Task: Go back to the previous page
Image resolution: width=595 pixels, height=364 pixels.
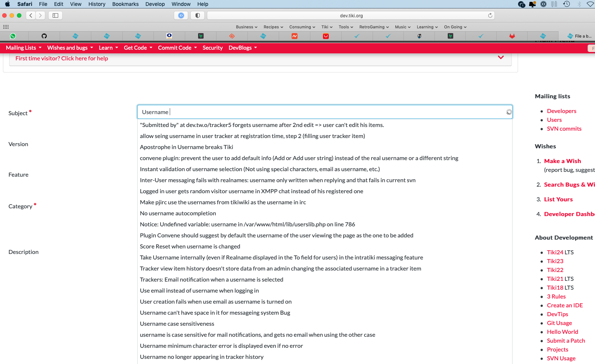Action: pyautogui.click(x=31, y=15)
